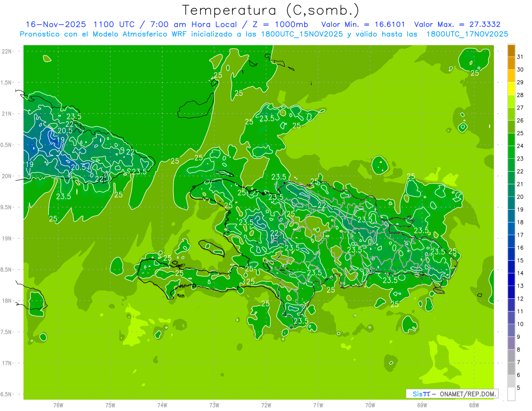Click colorbar label '14'
This screenshot has height=411, width=532.
point(520,273)
